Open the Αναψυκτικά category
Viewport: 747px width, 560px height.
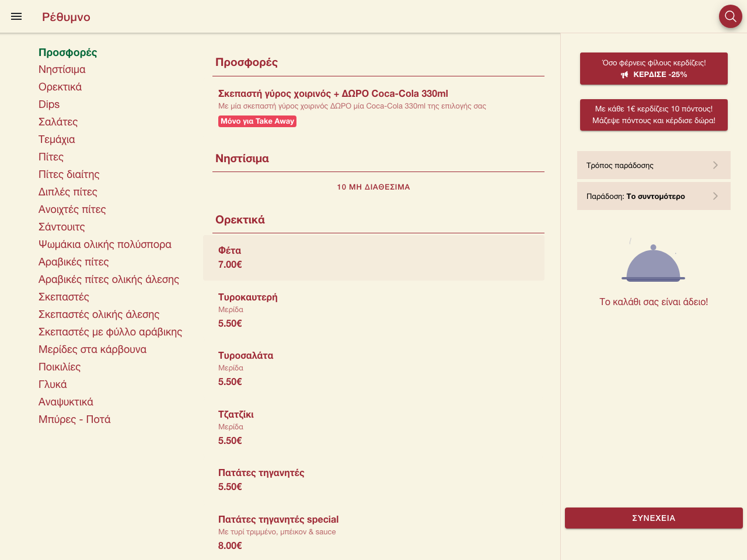coord(66,402)
